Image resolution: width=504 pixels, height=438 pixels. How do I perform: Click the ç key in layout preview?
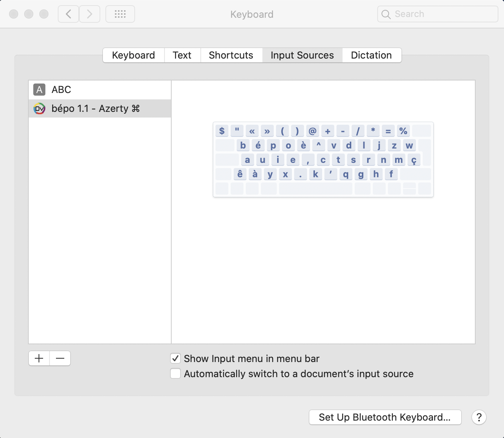click(x=414, y=159)
